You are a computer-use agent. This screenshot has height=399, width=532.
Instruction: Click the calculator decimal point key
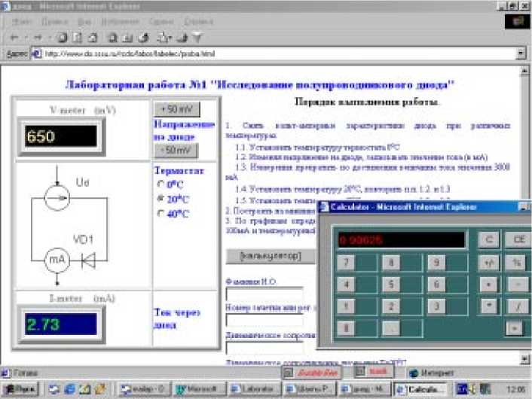point(391,327)
